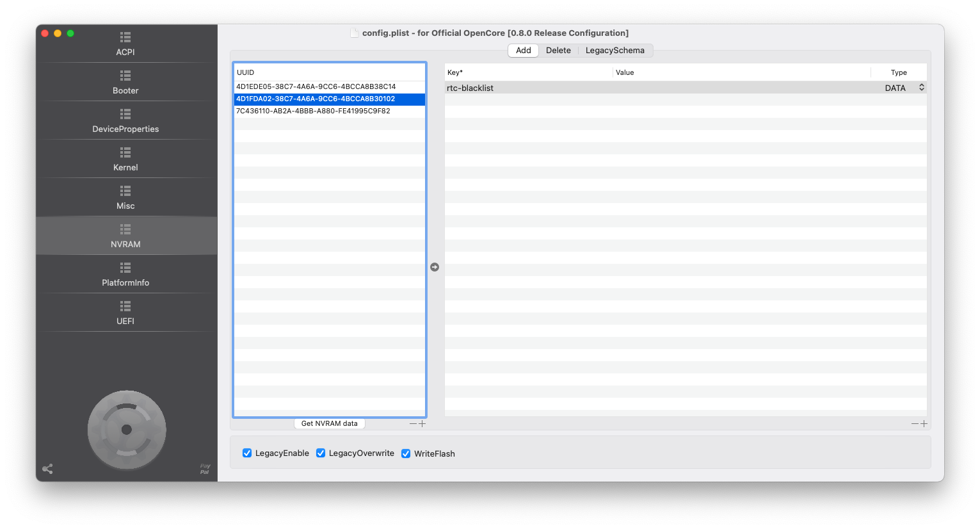Switch to the UEFI section icon
This screenshot has width=980, height=529.
[125, 306]
